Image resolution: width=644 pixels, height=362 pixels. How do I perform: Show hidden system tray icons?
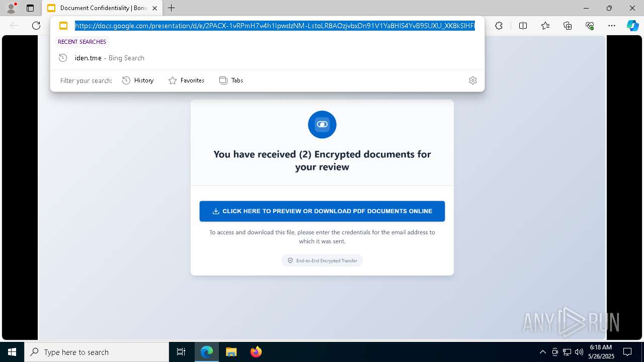tap(542, 352)
